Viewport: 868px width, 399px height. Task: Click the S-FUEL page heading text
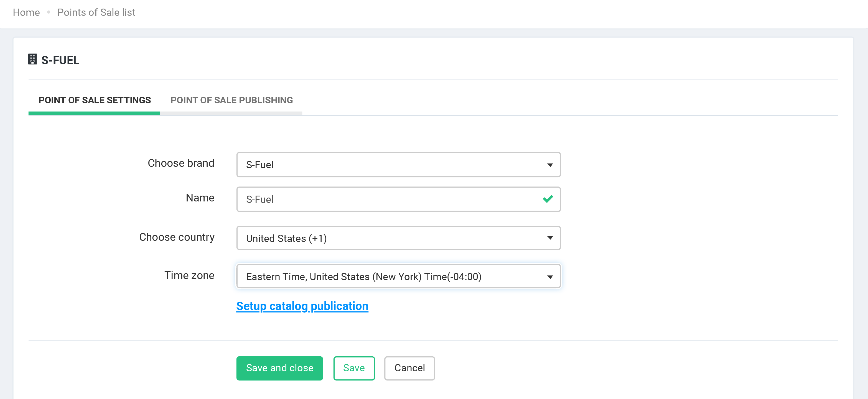60,60
